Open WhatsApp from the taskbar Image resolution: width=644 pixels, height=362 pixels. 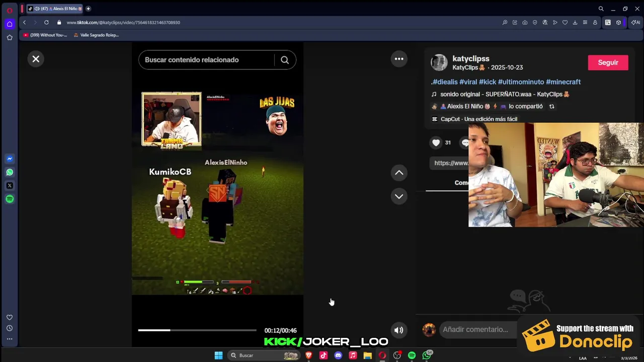pos(427,355)
